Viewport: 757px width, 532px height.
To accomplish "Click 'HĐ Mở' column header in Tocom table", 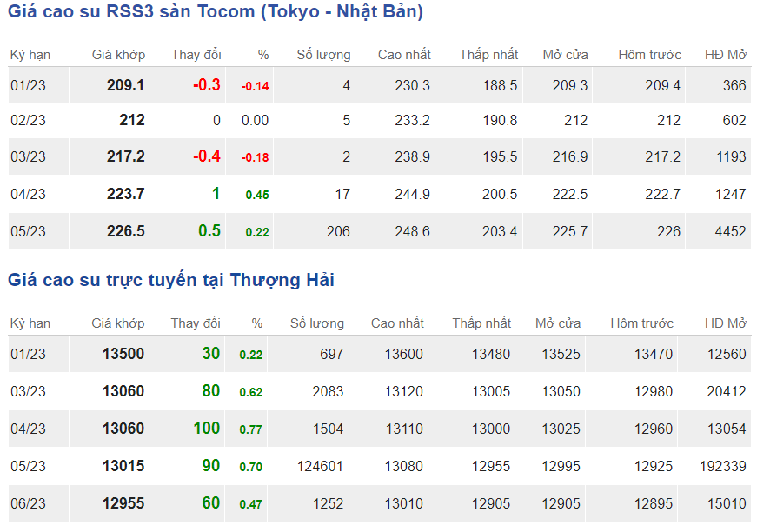I will (x=725, y=55).
